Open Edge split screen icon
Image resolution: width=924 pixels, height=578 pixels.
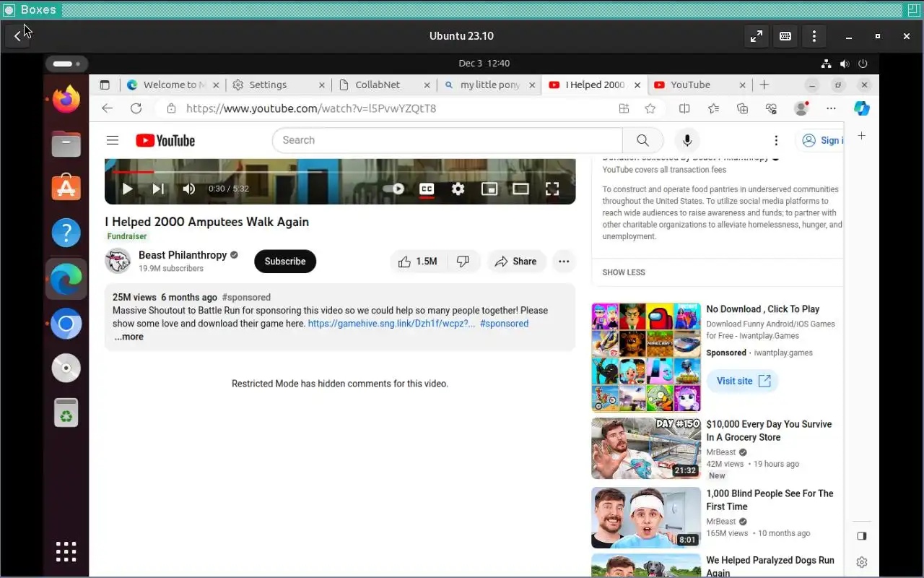click(x=684, y=108)
